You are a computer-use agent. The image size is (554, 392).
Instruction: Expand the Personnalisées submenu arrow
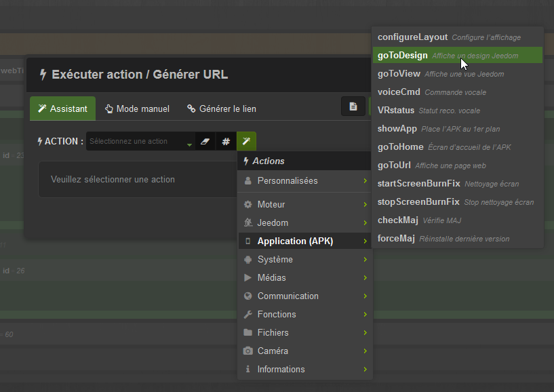pyautogui.click(x=365, y=180)
